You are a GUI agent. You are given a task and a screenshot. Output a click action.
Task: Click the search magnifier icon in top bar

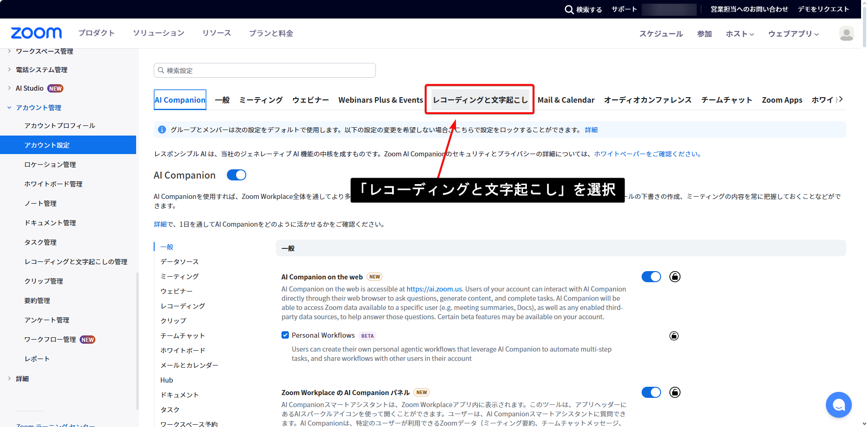click(x=569, y=9)
